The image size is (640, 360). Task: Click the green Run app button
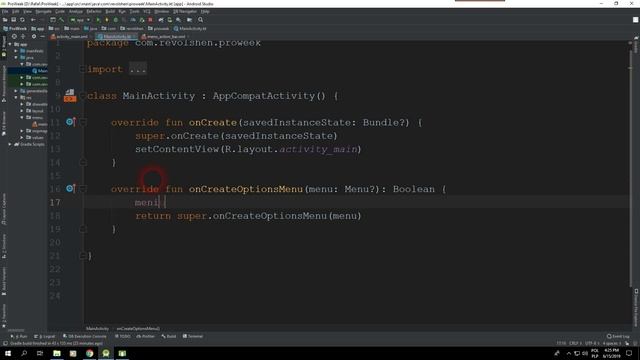pos(98,20)
